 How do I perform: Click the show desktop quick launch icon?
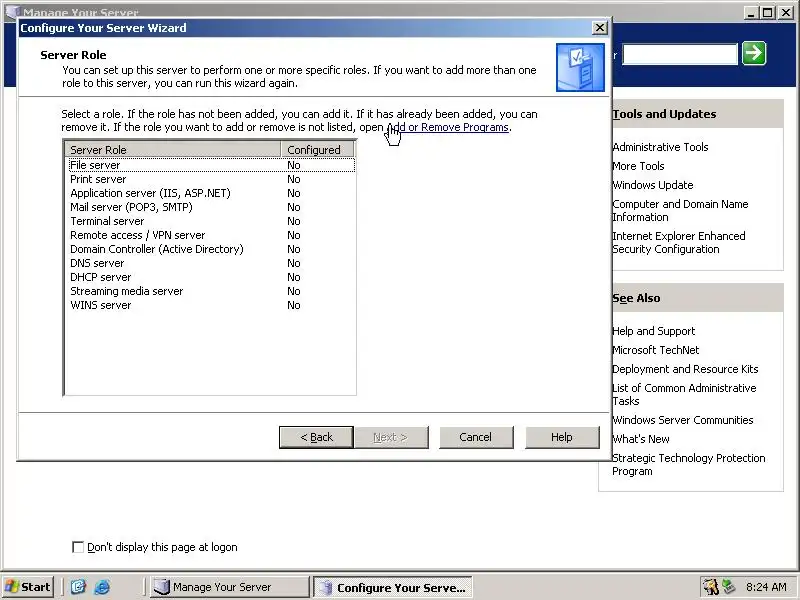click(78, 587)
